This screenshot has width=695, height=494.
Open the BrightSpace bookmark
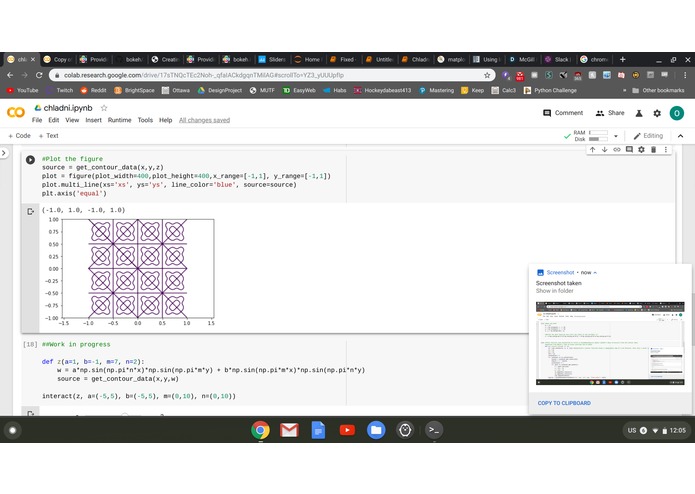(x=134, y=90)
